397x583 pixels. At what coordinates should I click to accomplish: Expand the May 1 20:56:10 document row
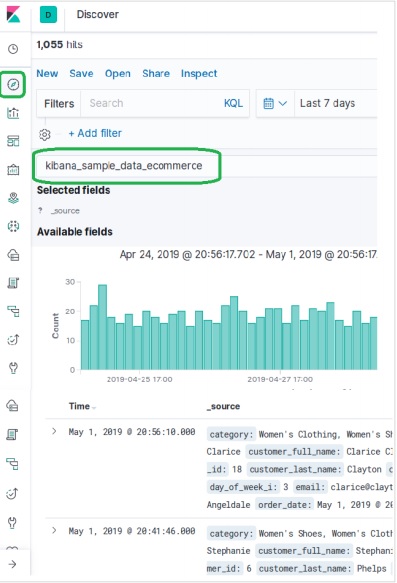54,431
